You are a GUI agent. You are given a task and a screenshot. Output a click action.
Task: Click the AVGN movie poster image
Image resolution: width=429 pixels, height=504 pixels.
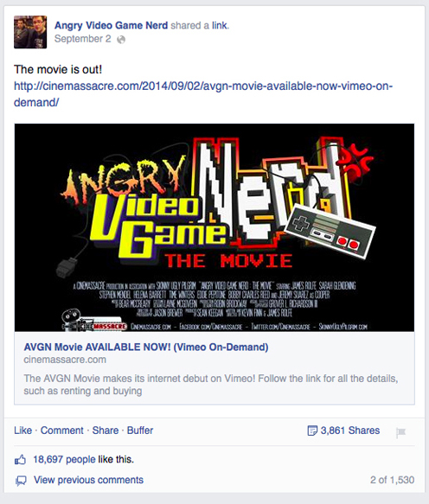pyautogui.click(x=214, y=227)
